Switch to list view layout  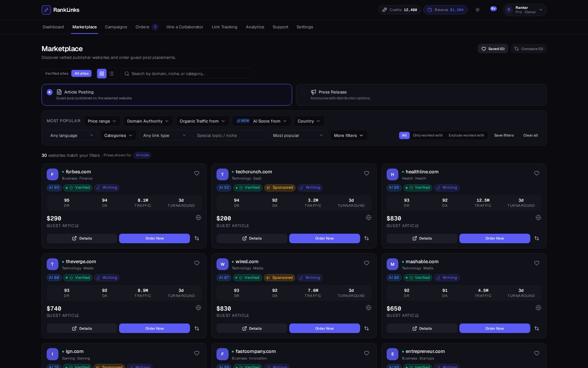tap(111, 74)
